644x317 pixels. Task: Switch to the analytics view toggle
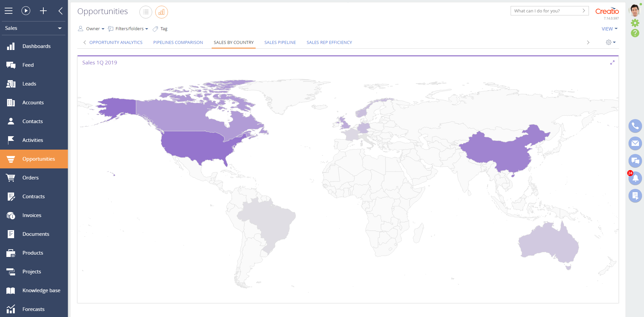[x=162, y=12]
